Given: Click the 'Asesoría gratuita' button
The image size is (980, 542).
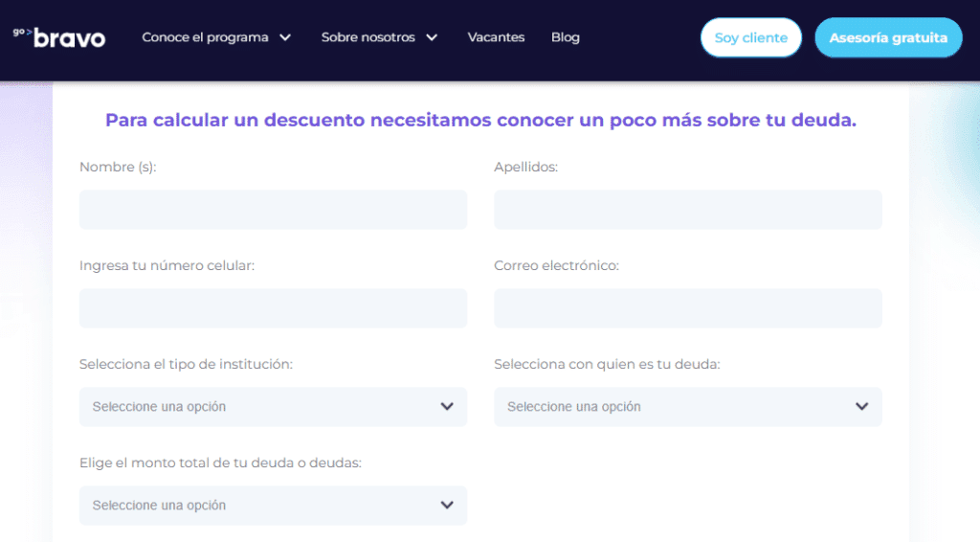Looking at the screenshot, I should coord(888,38).
